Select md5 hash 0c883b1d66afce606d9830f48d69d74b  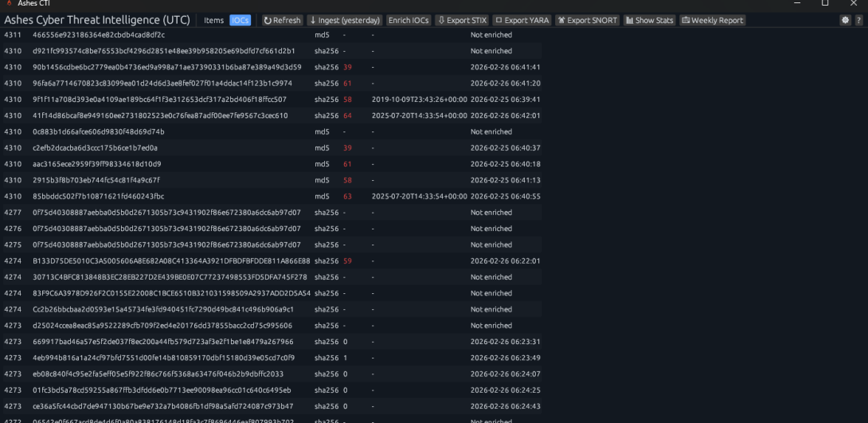(x=99, y=131)
